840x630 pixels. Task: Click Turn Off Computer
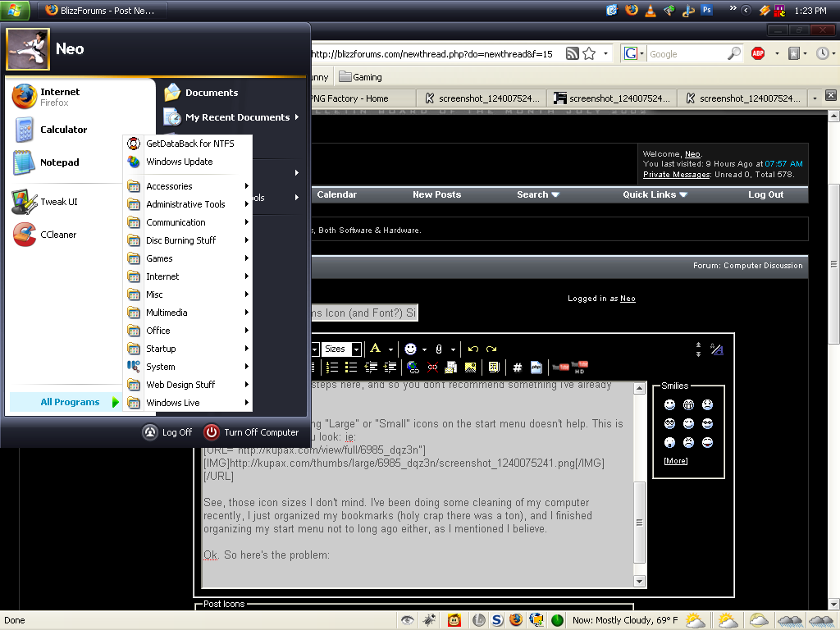251,432
